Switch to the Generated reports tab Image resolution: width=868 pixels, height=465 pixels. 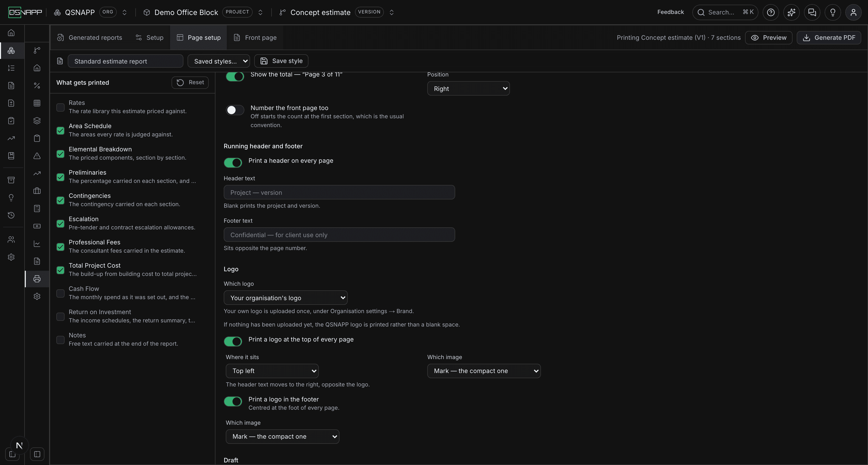pos(90,37)
